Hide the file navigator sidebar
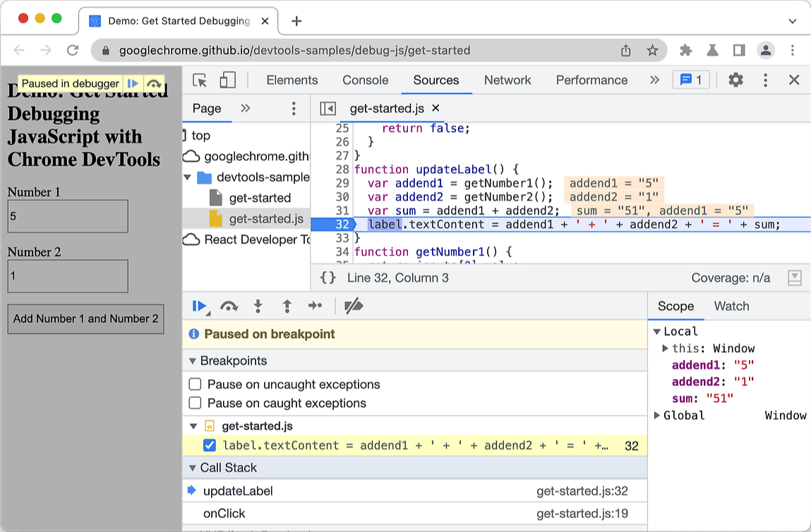Screen dimensions: 811x532 tap(328, 109)
